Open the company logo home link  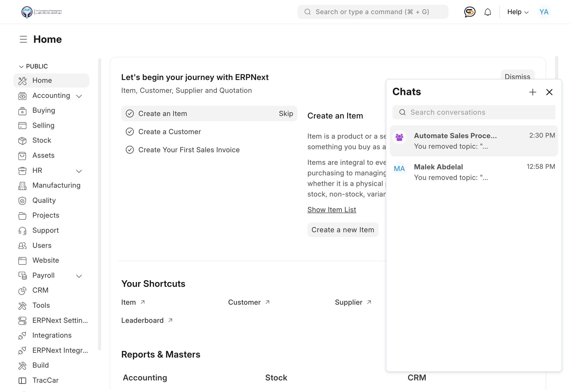(42, 12)
